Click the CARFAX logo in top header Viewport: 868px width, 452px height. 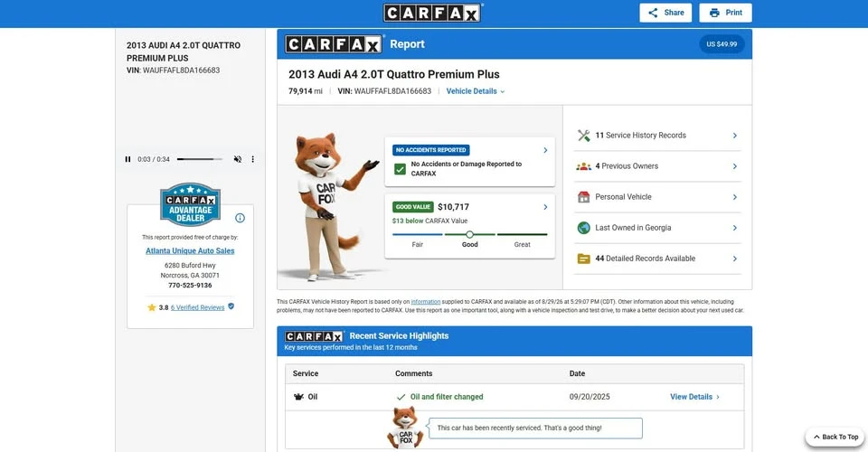432,13
